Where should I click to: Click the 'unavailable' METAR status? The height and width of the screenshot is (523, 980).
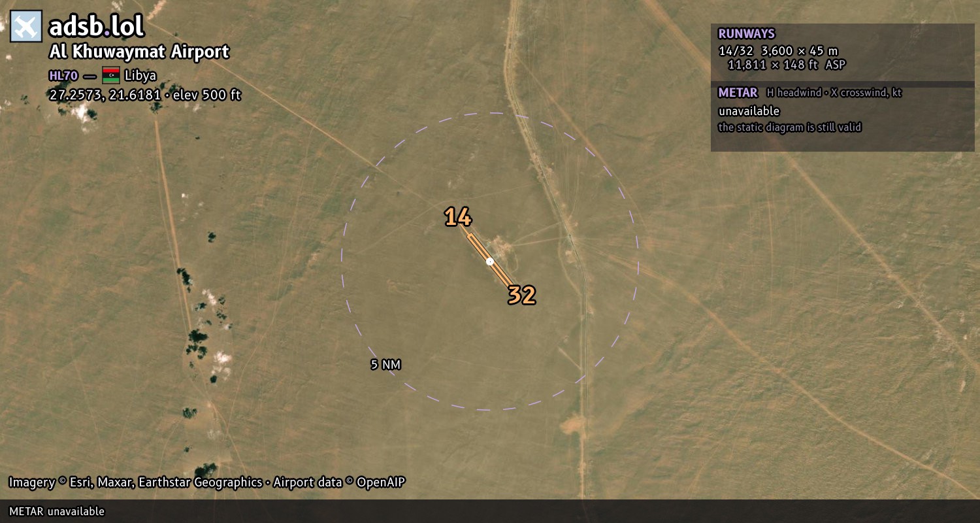coord(749,111)
